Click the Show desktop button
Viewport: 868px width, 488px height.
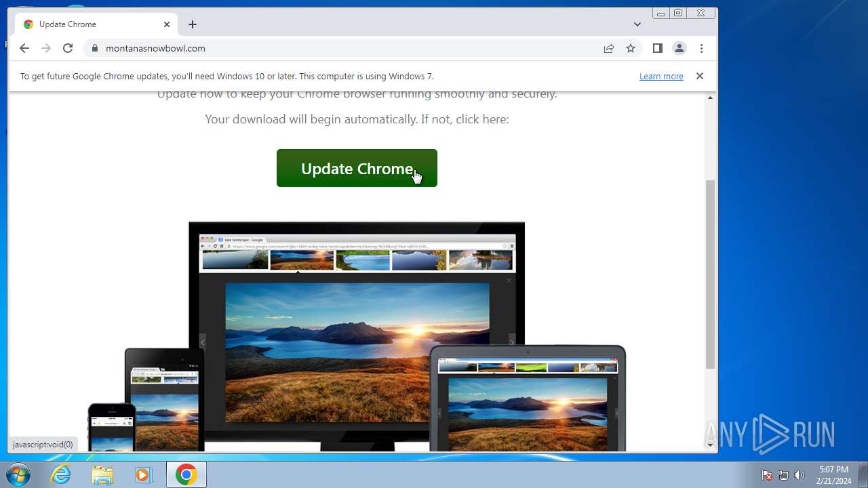pos(863,475)
